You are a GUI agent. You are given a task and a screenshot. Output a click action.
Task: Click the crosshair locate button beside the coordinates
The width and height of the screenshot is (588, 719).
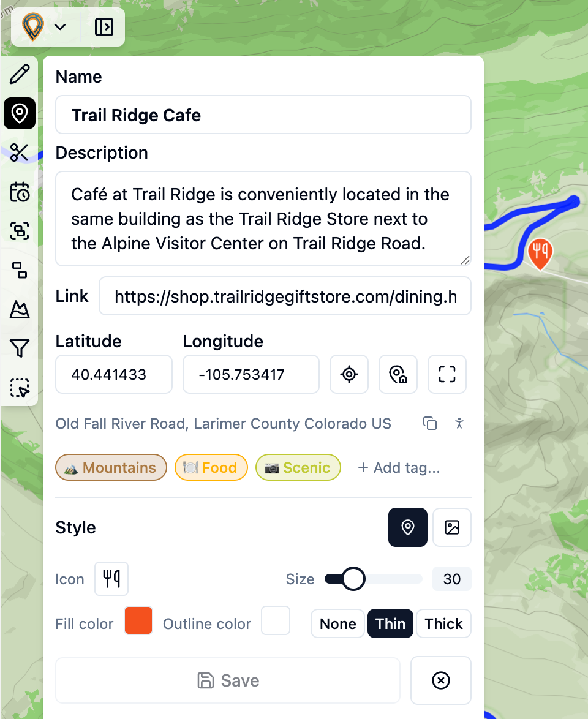click(349, 374)
